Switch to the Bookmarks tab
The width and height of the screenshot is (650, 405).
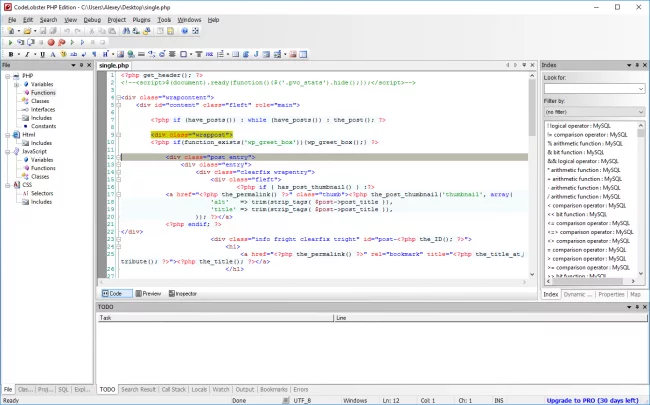click(x=274, y=390)
